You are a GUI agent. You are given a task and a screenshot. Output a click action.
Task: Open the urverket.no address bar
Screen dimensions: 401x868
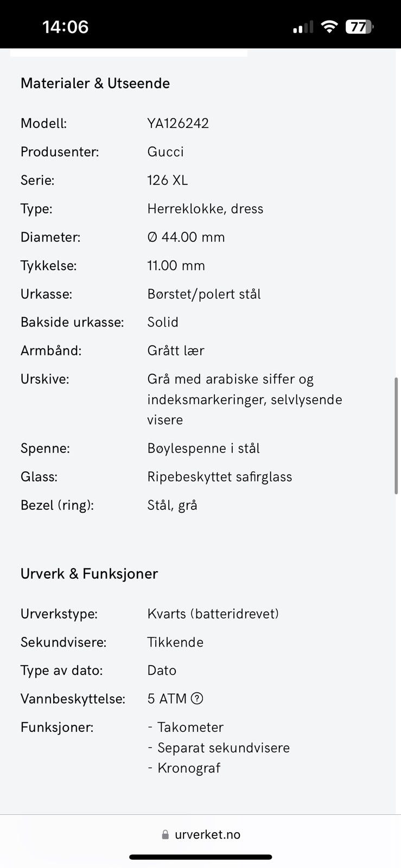(208, 834)
